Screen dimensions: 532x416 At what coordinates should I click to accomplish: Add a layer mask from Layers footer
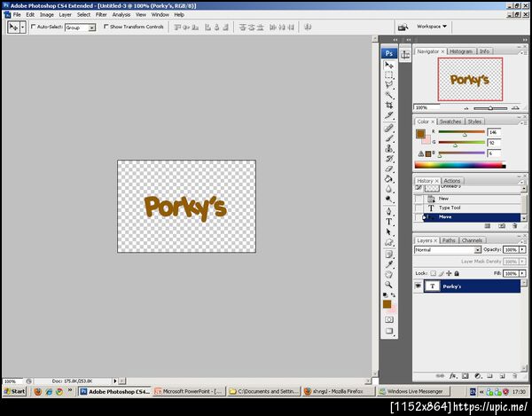coord(465,376)
